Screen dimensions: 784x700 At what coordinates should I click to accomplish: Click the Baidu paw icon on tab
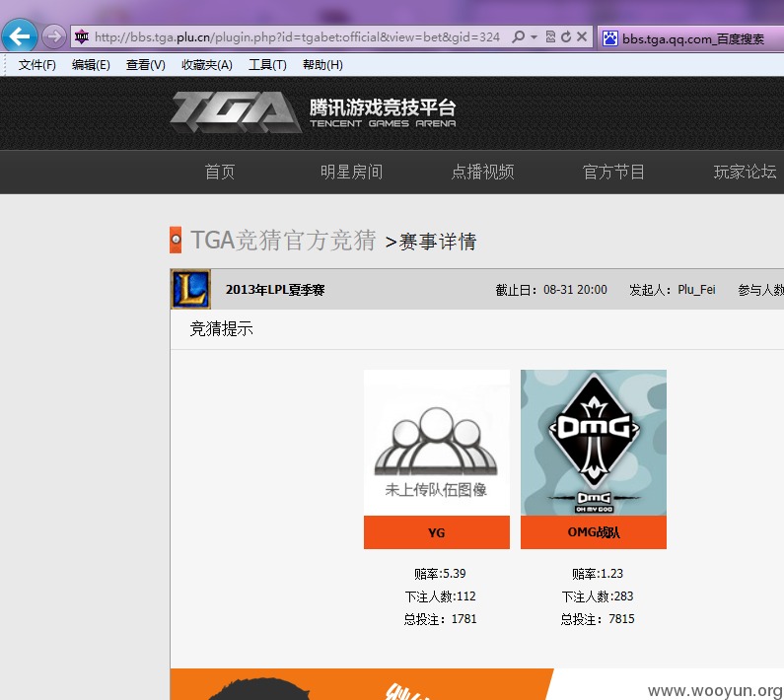point(610,38)
